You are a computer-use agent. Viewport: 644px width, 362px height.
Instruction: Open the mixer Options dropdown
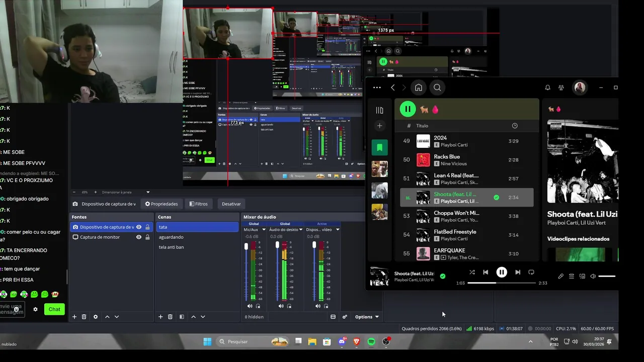click(x=367, y=317)
